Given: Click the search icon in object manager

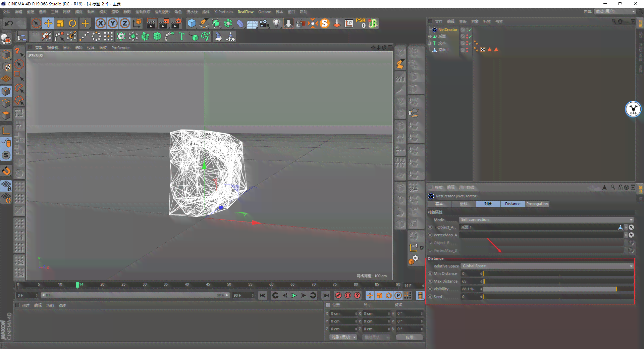Looking at the screenshot, I should [x=614, y=21].
